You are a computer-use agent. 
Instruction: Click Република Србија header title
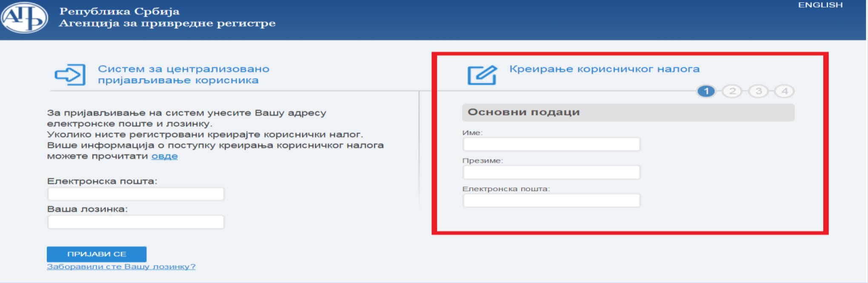(120, 11)
